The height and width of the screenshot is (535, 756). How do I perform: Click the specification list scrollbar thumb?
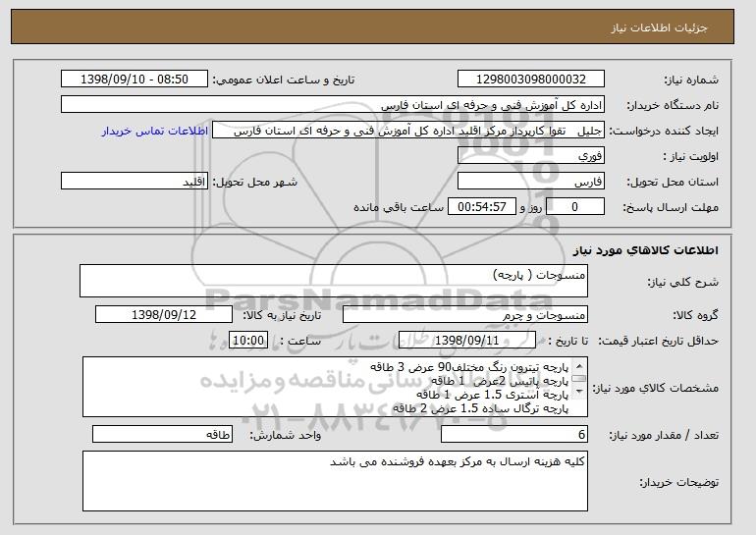coord(579,378)
